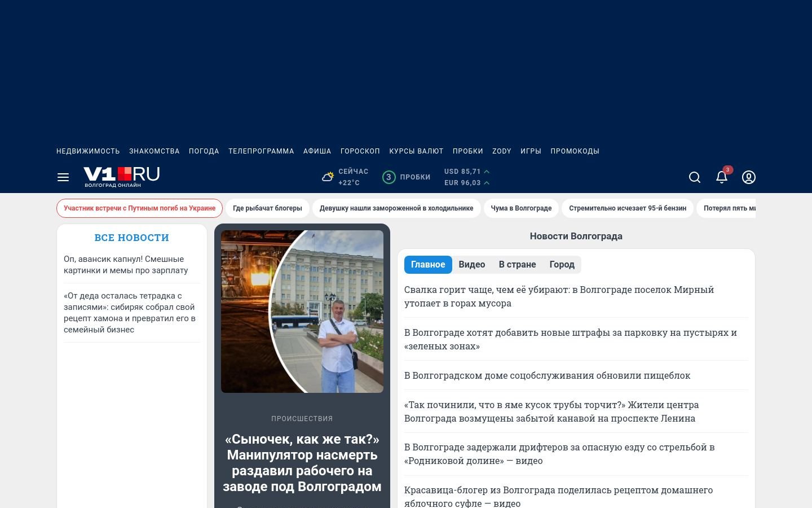
Task: Open НЕДВИЖИМОСТЬ in the top menu
Action: tap(88, 151)
